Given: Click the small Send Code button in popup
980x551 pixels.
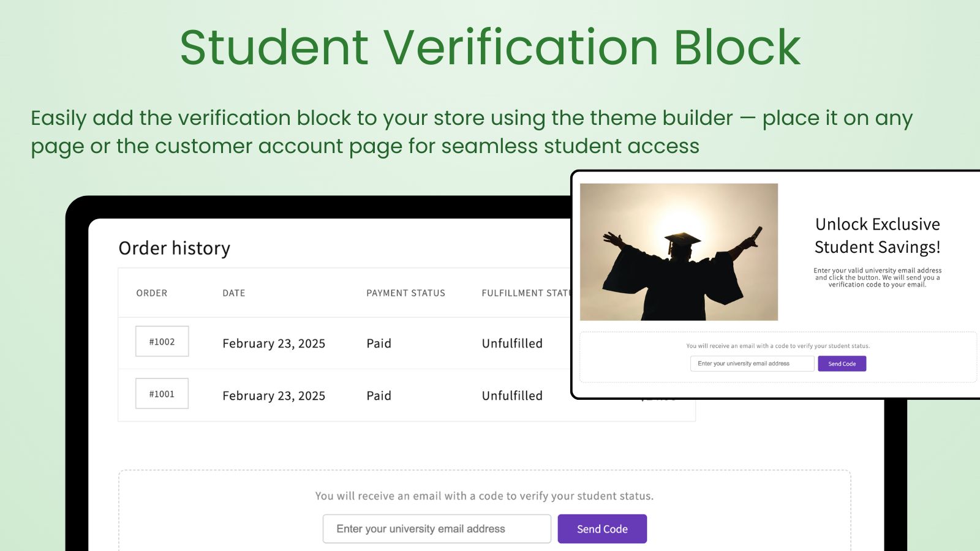Looking at the screenshot, I should (x=842, y=364).
